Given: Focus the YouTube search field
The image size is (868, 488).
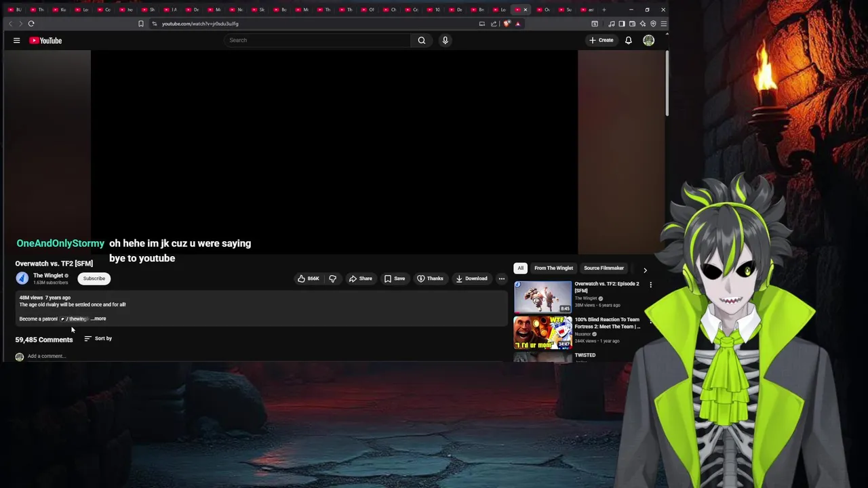Looking at the screenshot, I should [317, 40].
